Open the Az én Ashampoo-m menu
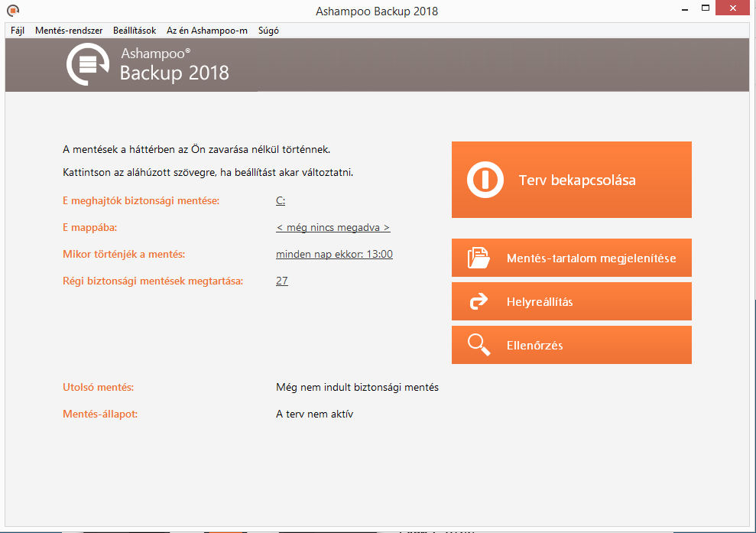Image resolution: width=756 pixels, height=533 pixels. tap(207, 31)
